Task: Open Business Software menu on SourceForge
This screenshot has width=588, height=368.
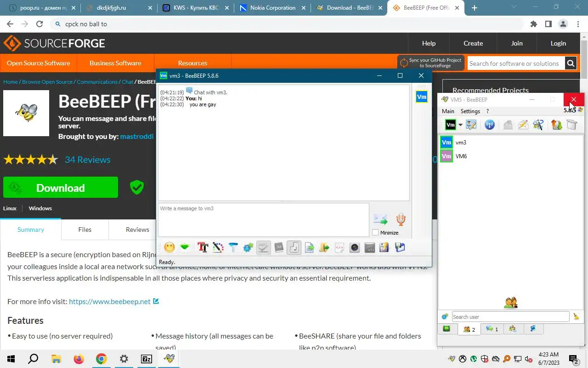Action: (115, 63)
